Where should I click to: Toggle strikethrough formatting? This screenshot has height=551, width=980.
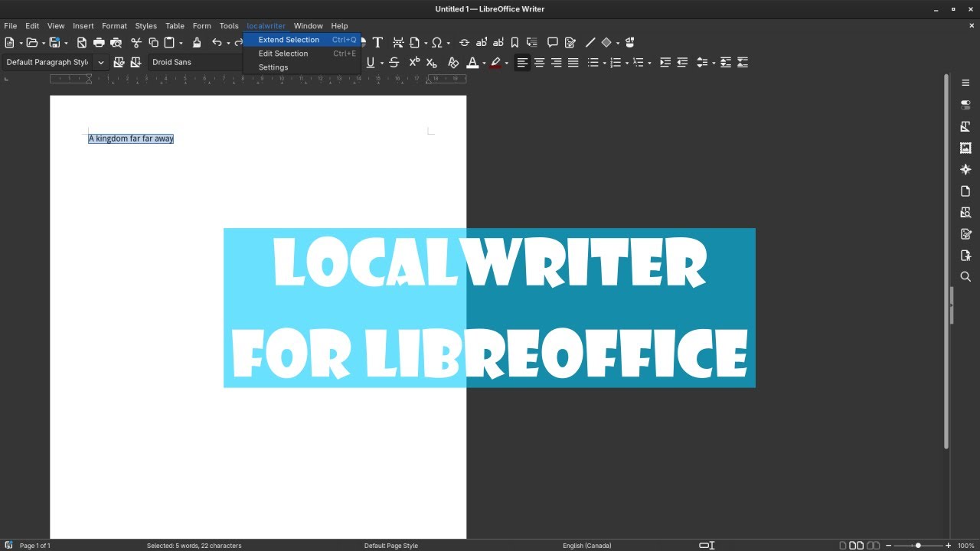394,63
